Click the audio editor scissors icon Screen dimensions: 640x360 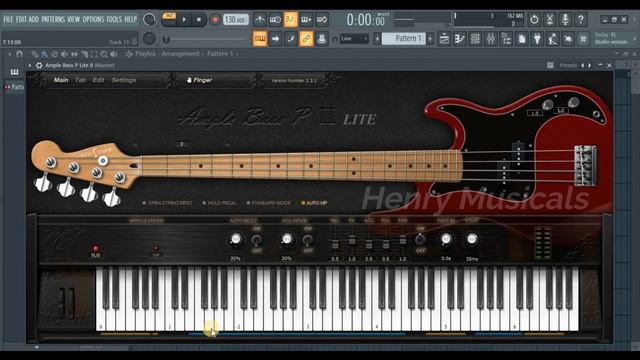pos(549,19)
